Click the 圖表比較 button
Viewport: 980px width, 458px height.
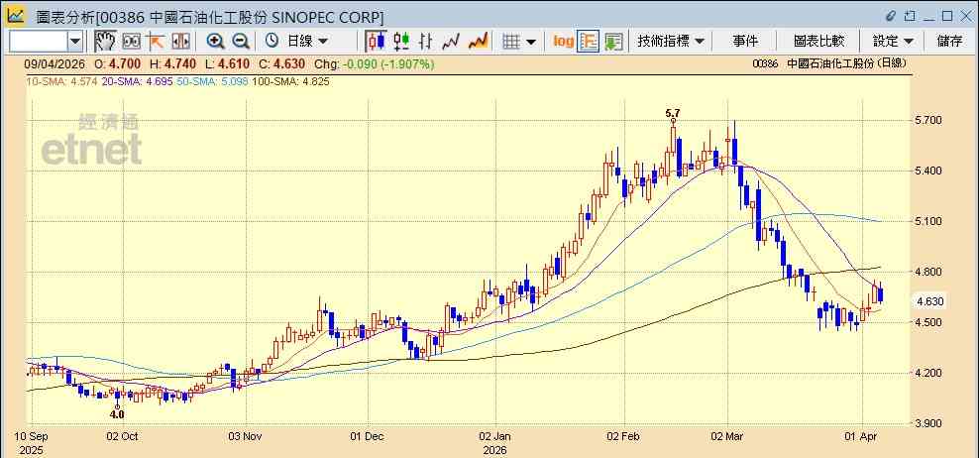[x=818, y=42]
